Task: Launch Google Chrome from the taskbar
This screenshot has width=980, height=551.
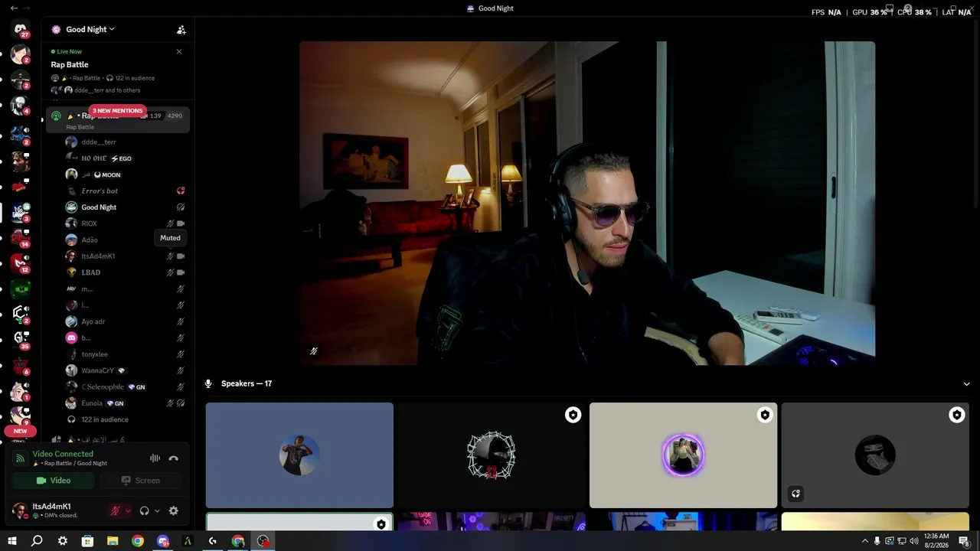Action: pyautogui.click(x=138, y=541)
